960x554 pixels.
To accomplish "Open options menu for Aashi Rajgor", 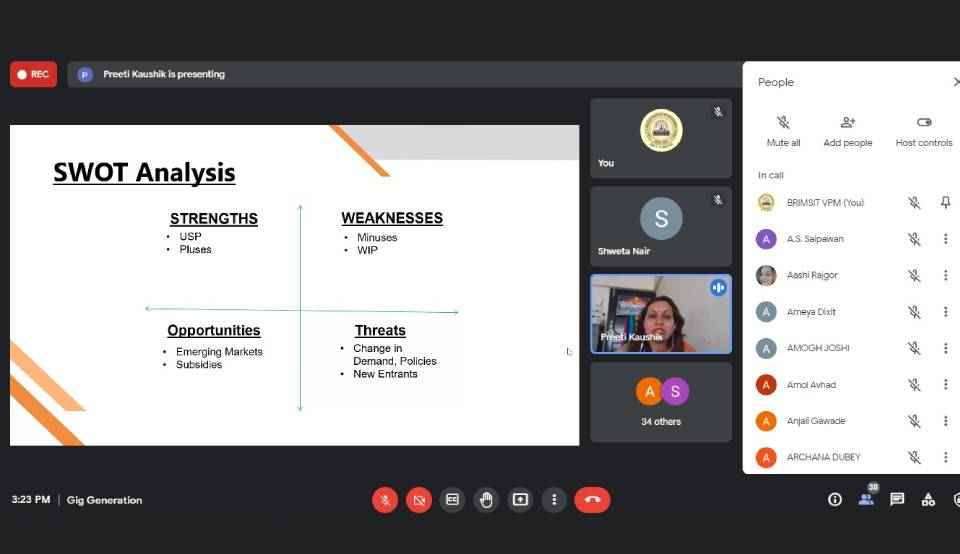I will (x=945, y=275).
